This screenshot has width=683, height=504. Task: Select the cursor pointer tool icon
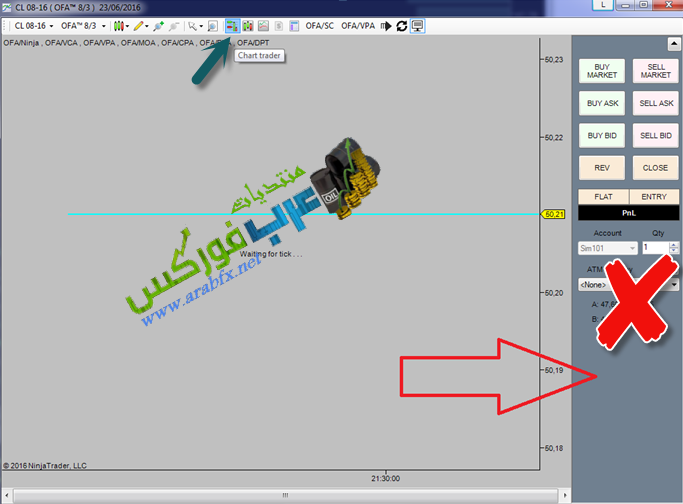pyautogui.click(x=192, y=26)
